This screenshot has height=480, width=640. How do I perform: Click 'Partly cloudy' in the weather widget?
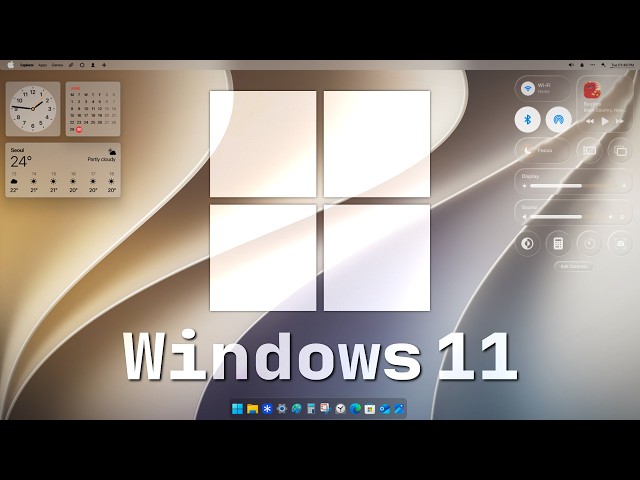pyautogui.click(x=102, y=159)
